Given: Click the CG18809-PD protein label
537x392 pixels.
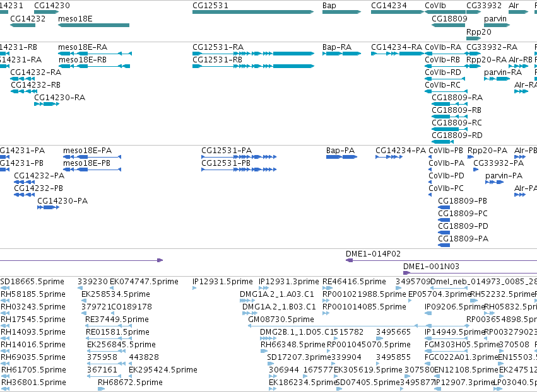Looking at the screenshot, I should (463, 226).
